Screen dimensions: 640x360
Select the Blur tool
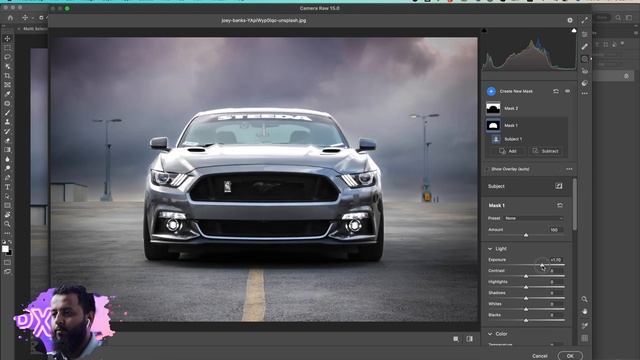coord(7,159)
